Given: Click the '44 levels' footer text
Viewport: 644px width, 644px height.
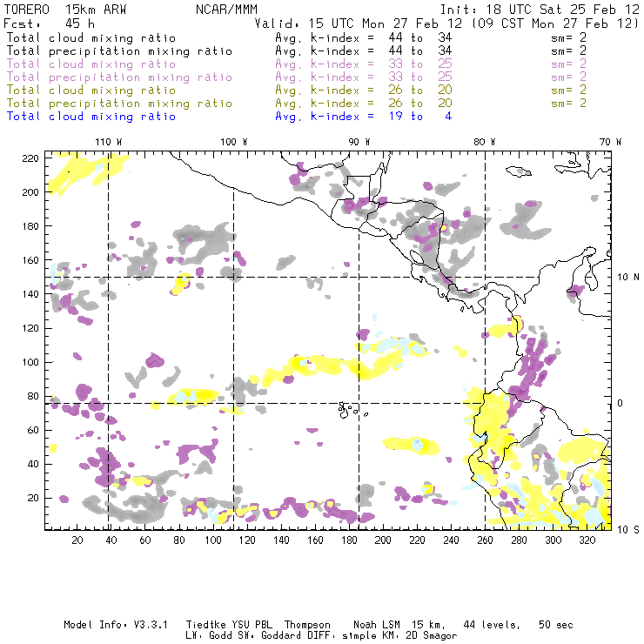Looking at the screenshot, I should [x=492, y=625].
